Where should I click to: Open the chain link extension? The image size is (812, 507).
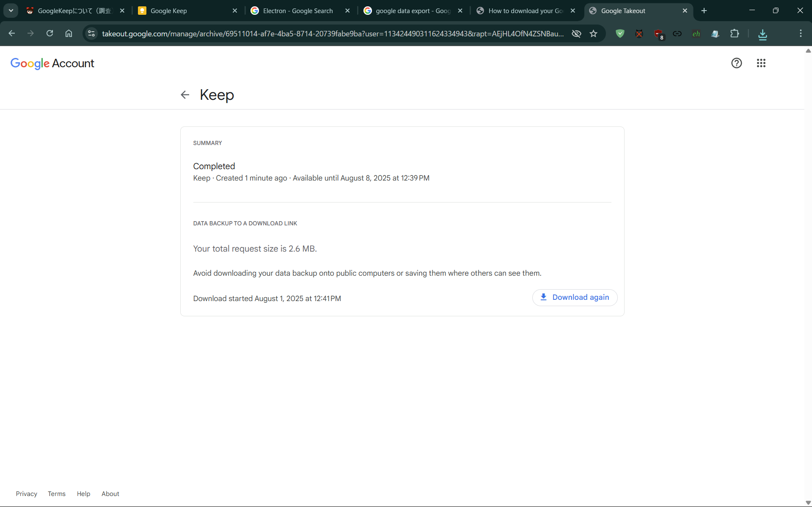tap(677, 33)
